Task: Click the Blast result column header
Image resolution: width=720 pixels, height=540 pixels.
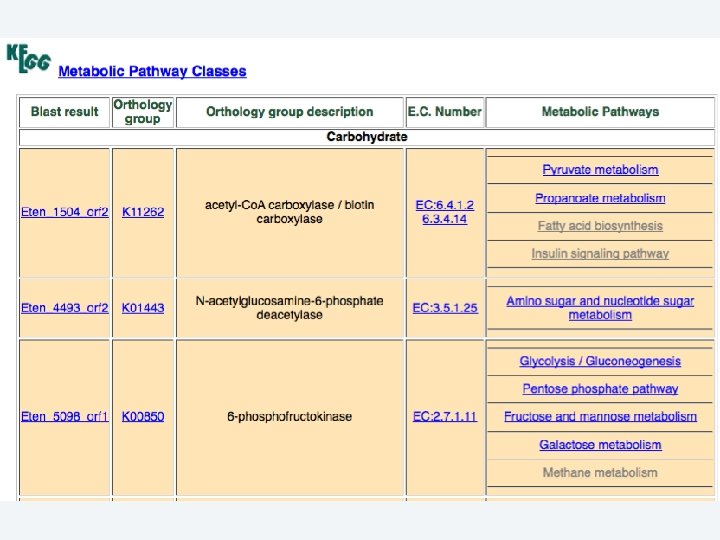Action: (65, 112)
